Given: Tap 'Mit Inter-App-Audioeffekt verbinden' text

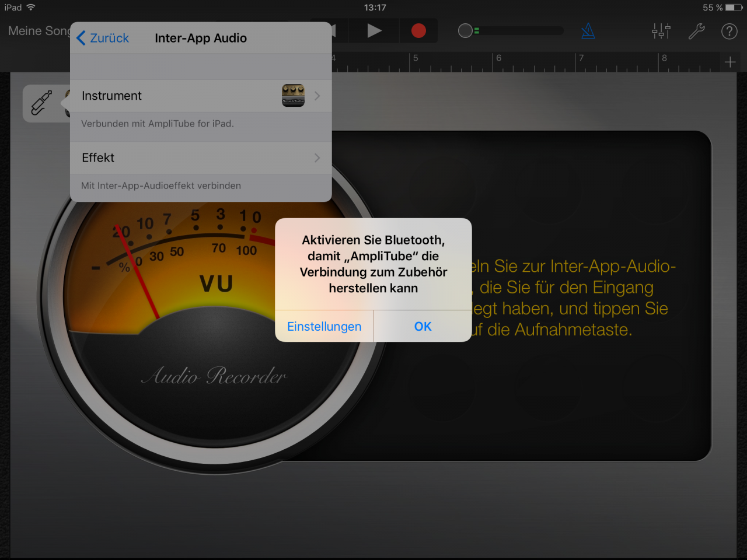Looking at the screenshot, I should click(161, 185).
